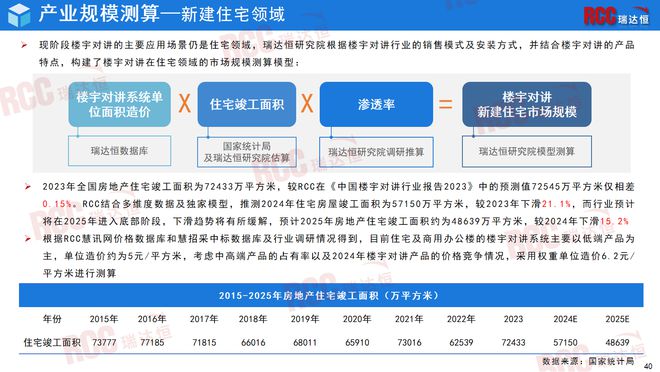Click the table value 66016
The height and width of the screenshot is (372, 660).
click(x=253, y=343)
